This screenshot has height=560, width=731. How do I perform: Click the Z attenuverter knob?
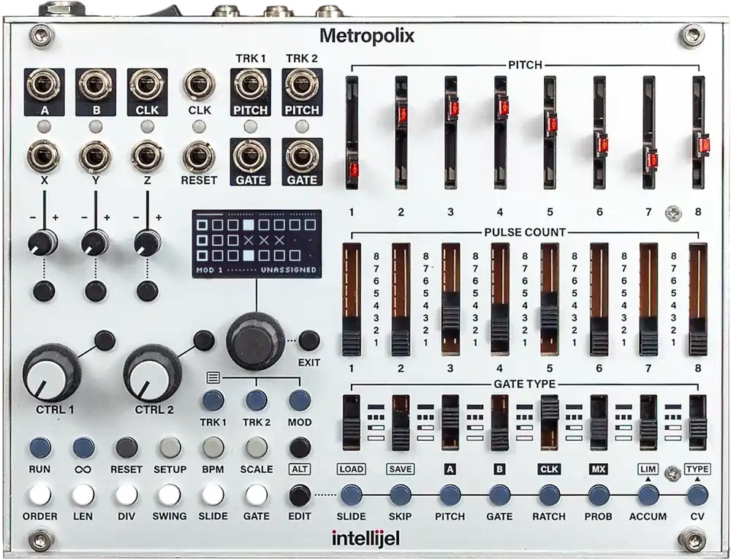click(148, 243)
